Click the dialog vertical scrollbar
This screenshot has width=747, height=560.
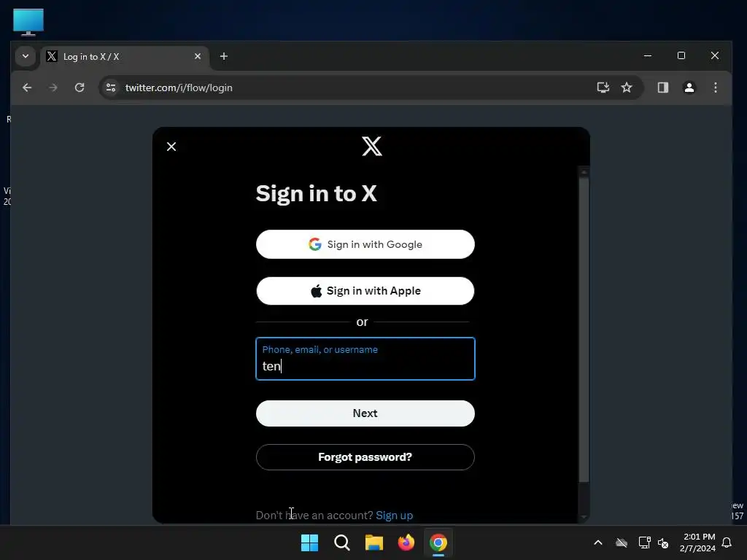click(x=584, y=330)
